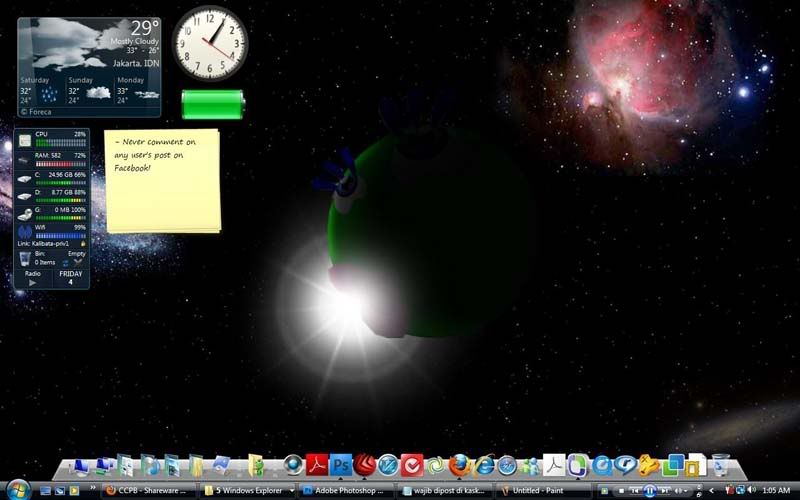Click the RAM usage bar in the gadget
This screenshot has height=500, width=800.
point(61,164)
